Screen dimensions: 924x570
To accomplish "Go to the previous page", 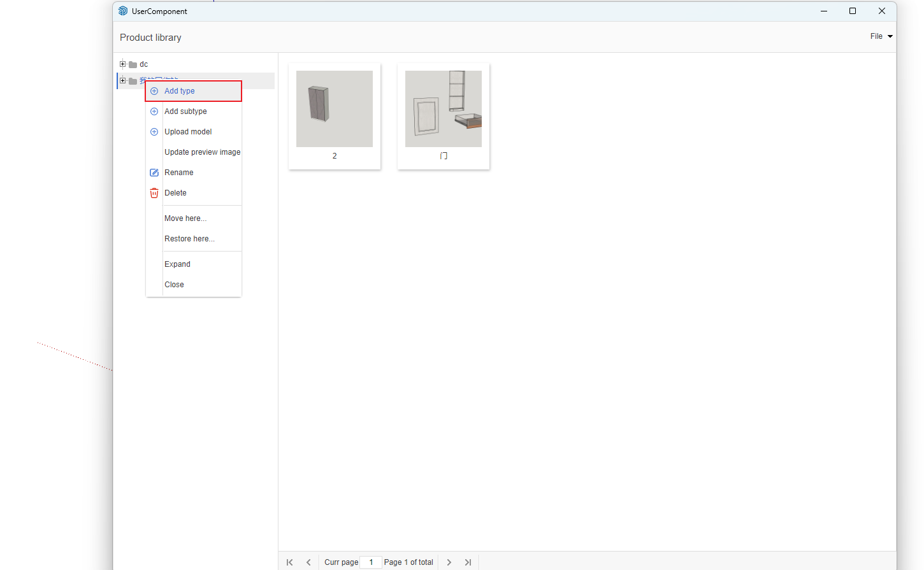I will (x=309, y=562).
